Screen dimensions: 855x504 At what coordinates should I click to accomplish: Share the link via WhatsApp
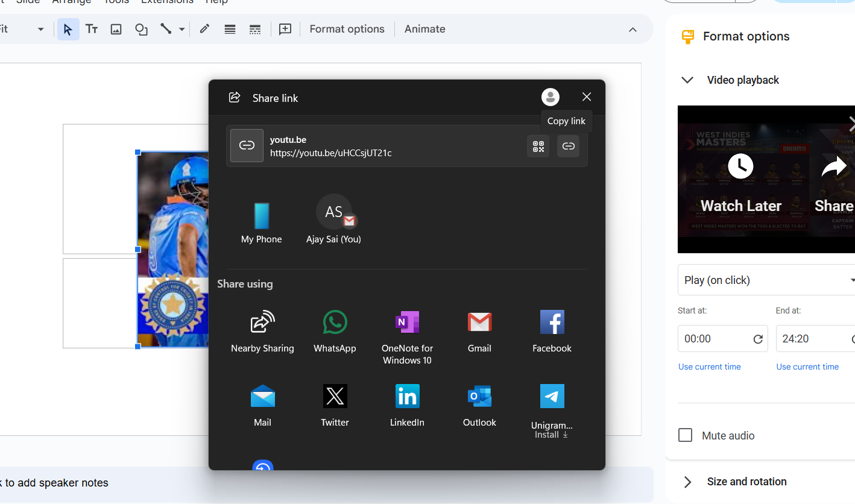[x=335, y=331]
